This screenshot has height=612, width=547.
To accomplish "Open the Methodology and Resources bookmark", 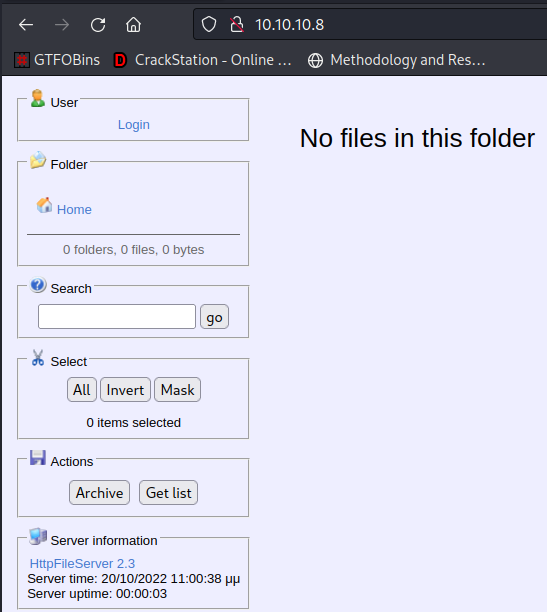I will point(397,60).
